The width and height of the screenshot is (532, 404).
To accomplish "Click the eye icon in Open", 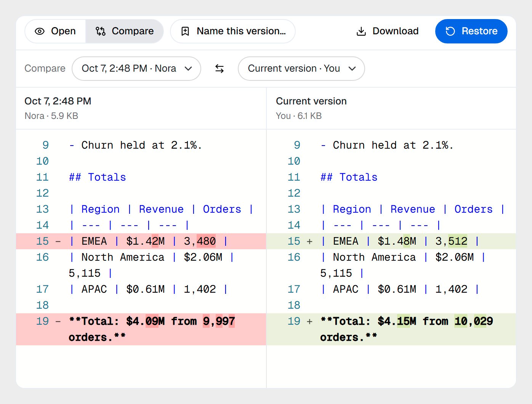I will pos(40,31).
